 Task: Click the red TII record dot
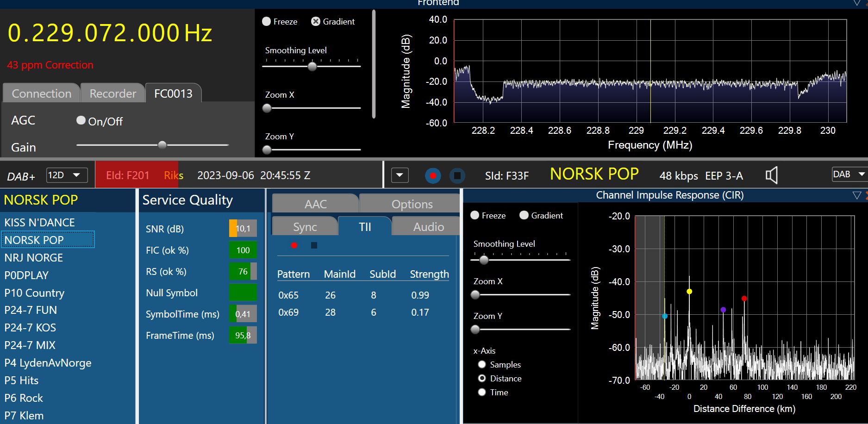coord(294,245)
